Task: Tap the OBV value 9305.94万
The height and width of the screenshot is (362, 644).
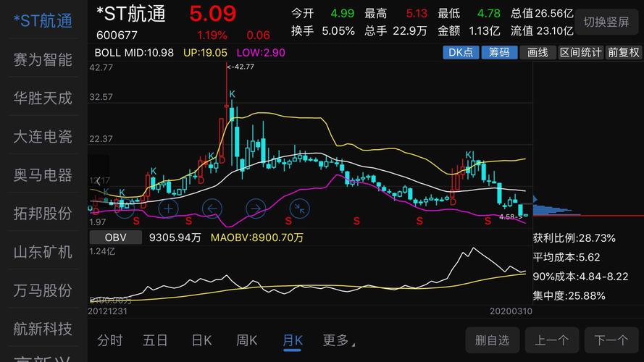Action: pos(175,237)
